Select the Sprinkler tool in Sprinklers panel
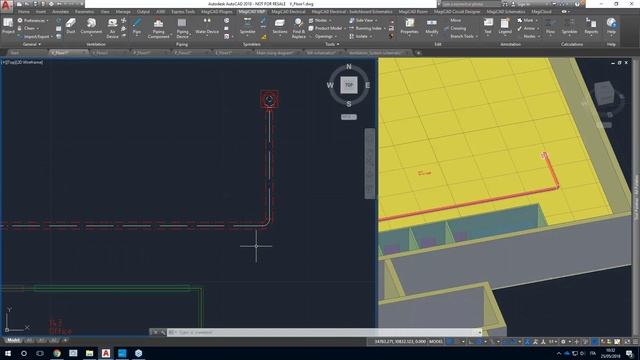The image size is (640, 360). [x=247, y=26]
